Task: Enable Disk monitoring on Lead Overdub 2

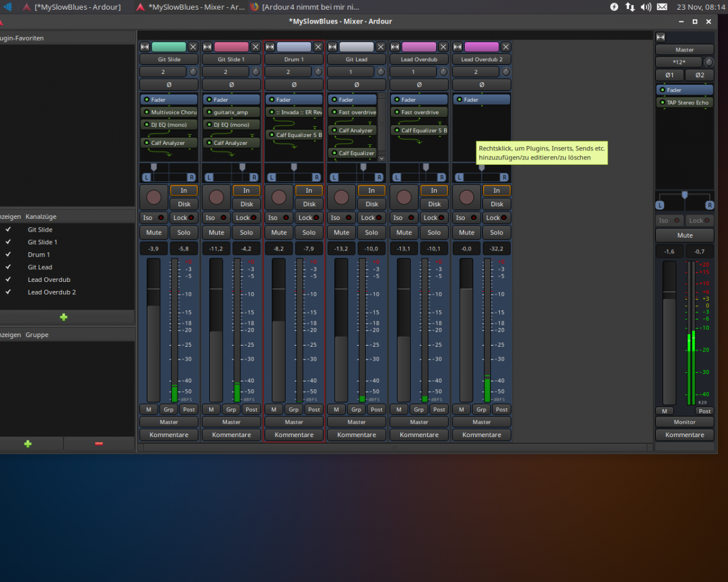Action: (497, 204)
